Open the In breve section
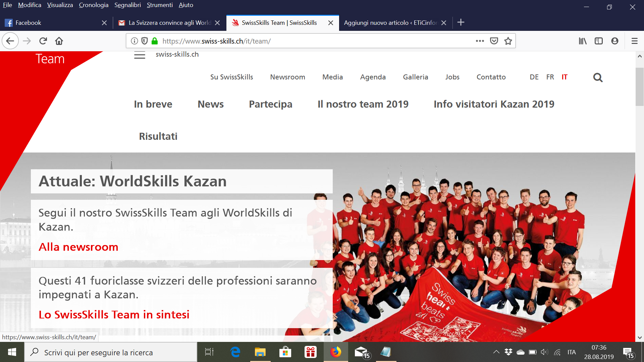This screenshot has height=362, width=644. click(x=153, y=104)
